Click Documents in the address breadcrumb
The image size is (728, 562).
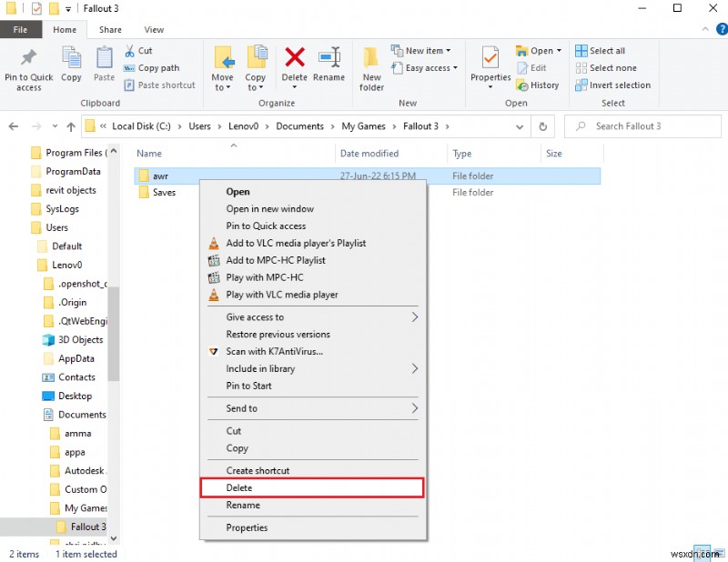(x=299, y=126)
